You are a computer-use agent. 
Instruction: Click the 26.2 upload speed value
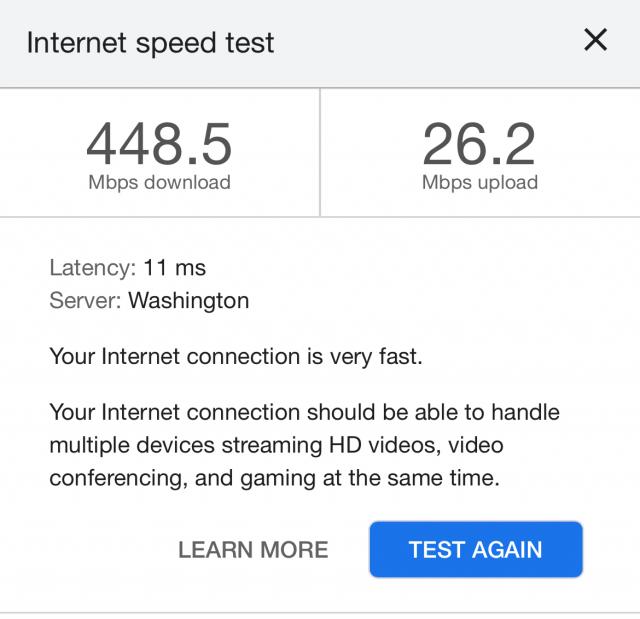click(x=479, y=144)
